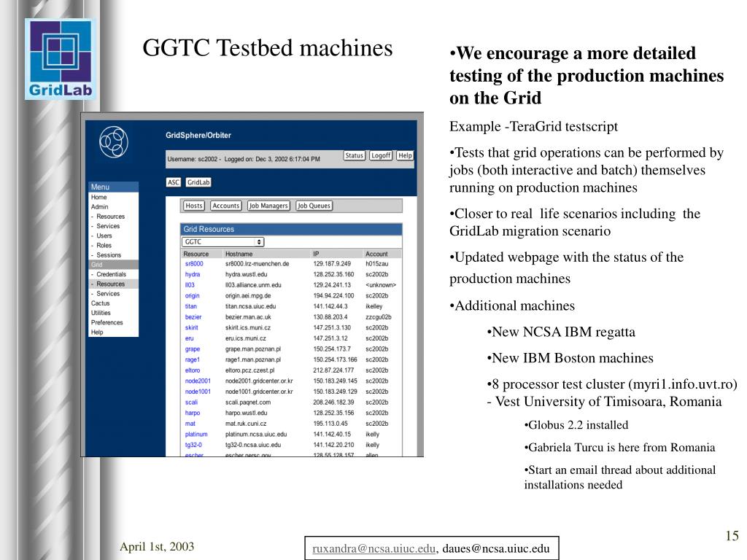Click the GridSphere interlocking rings logo
This screenshot has height=560, width=747.
click(114, 141)
